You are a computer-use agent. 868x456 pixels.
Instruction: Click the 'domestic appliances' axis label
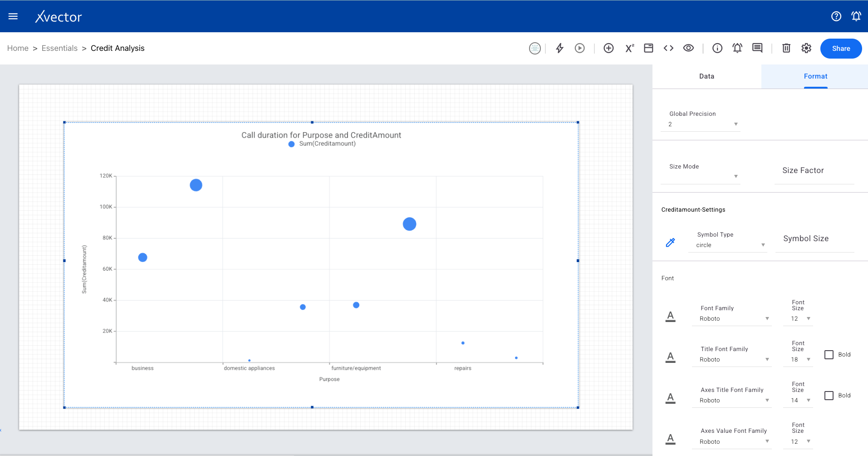point(249,368)
